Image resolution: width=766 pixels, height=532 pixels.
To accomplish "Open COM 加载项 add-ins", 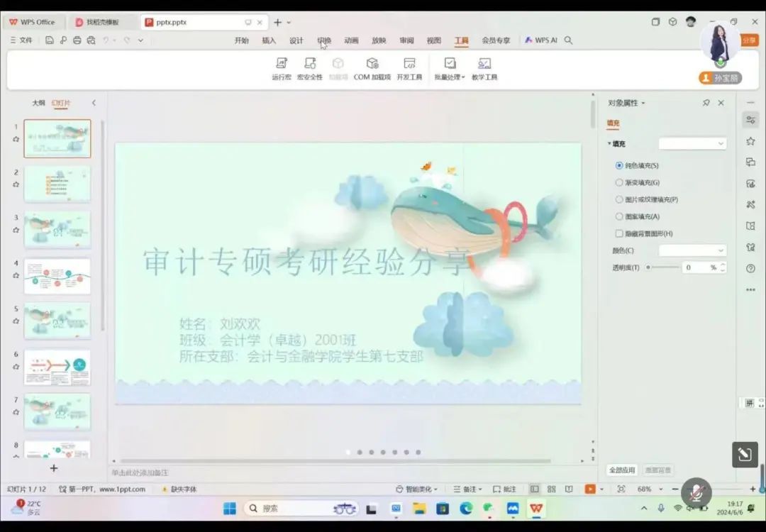I will [372, 68].
